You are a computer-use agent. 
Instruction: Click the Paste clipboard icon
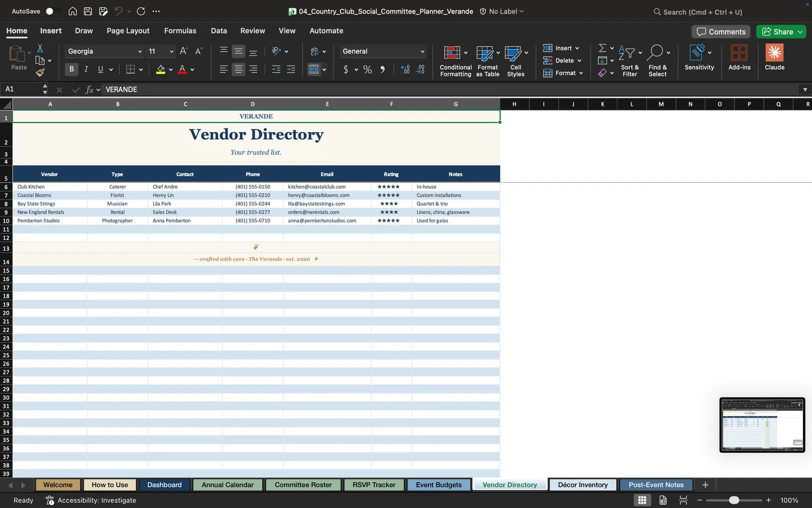tap(17, 54)
